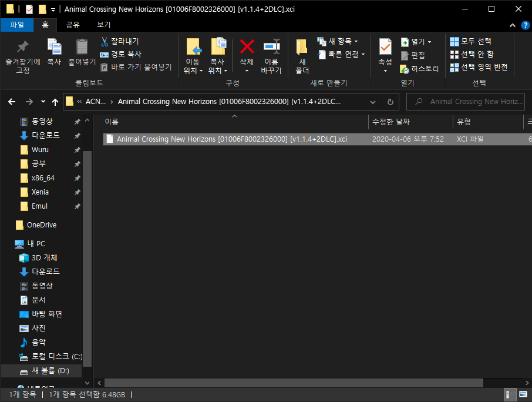532x402 pixels.
Task: Switch to the View (보기) ribbon tab
Action: (104, 25)
